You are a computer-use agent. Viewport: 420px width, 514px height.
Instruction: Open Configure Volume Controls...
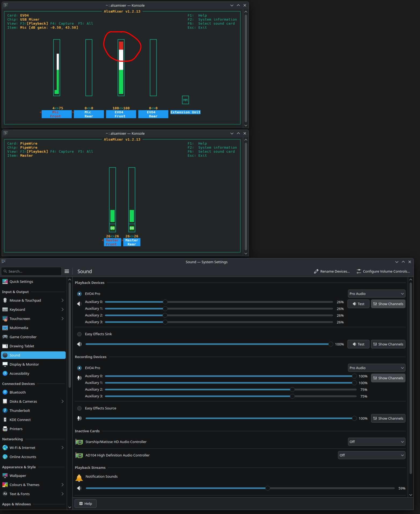(x=383, y=271)
